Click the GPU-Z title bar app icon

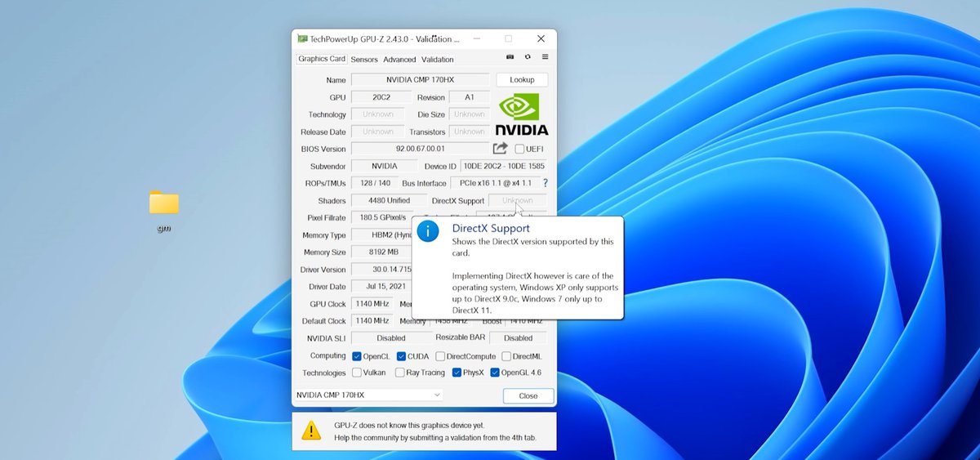pyautogui.click(x=302, y=38)
